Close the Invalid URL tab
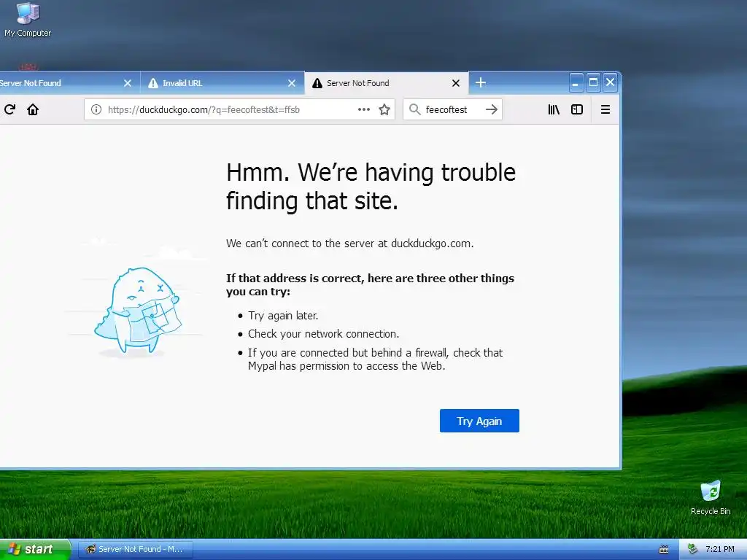 point(292,83)
